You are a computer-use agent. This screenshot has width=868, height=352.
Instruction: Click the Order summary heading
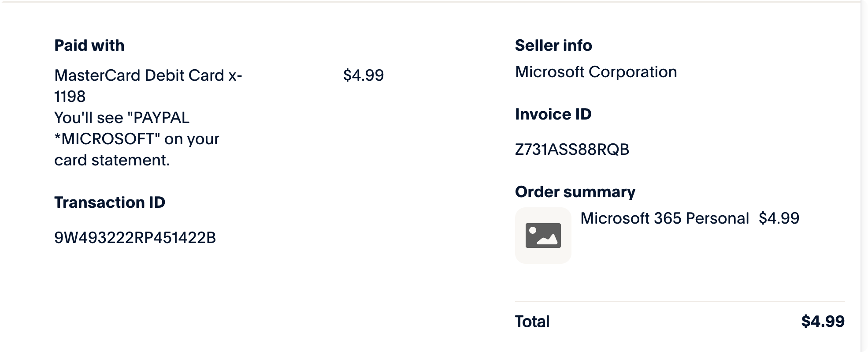pos(575,192)
